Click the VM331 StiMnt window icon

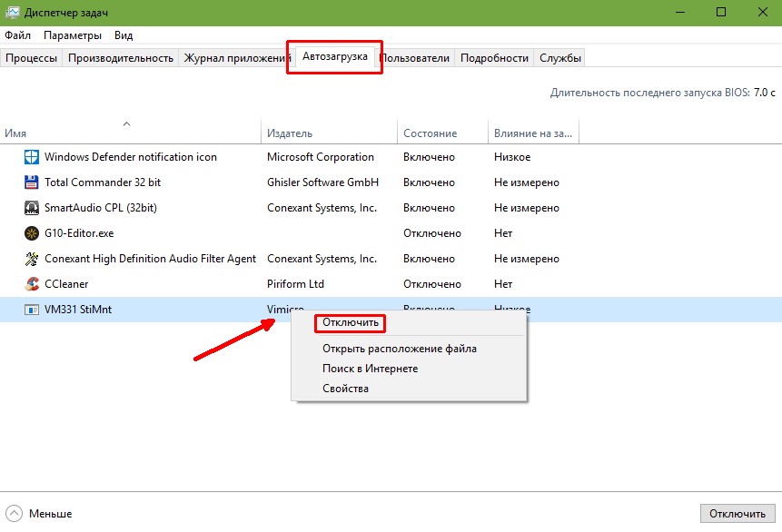[x=32, y=310]
